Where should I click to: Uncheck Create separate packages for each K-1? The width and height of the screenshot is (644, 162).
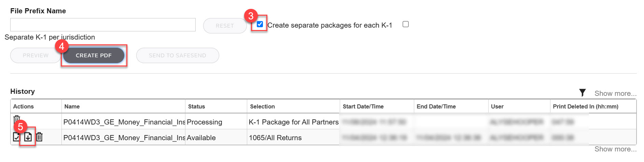pyautogui.click(x=260, y=24)
